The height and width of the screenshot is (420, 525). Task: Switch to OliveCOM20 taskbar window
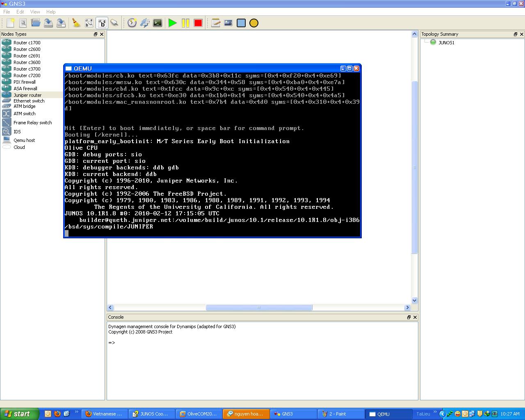[199, 414]
